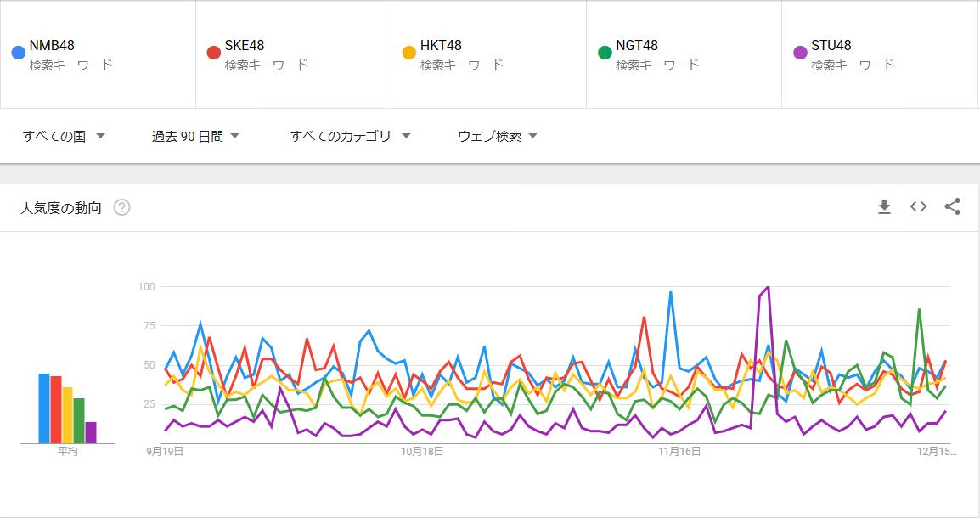
Task: Click the 75 y-axis value
Action: point(149,325)
